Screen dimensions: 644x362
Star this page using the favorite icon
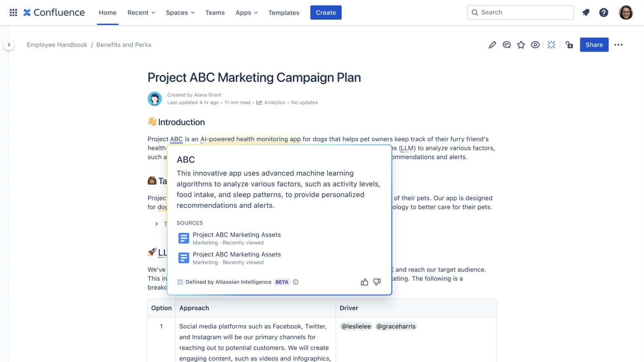click(521, 44)
